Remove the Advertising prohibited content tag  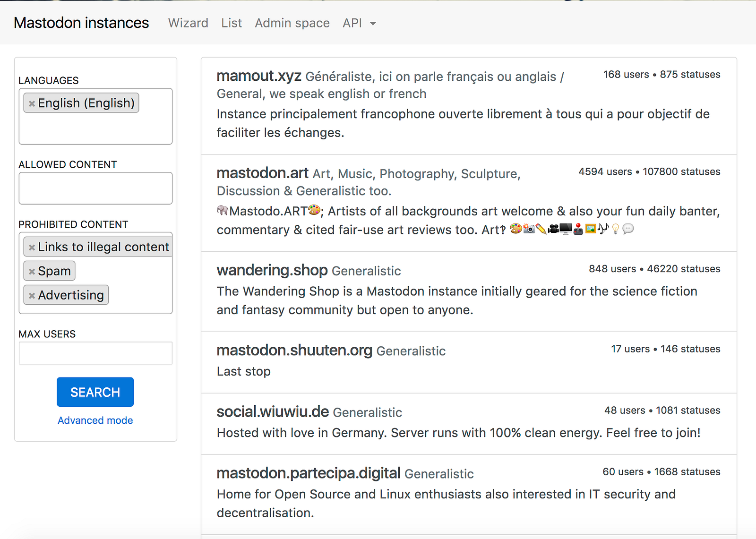[32, 296]
